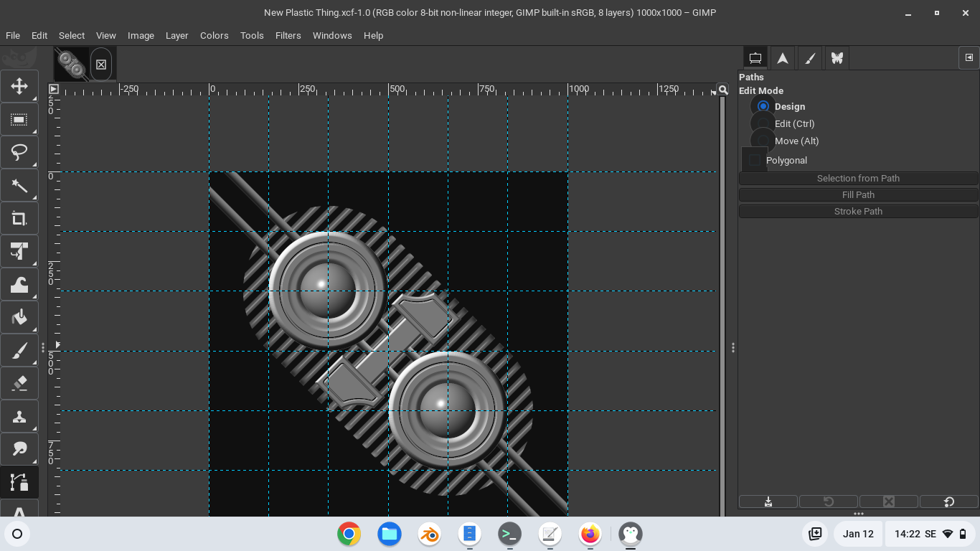The height and width of the screenshot is (551, 980).
Task: Choose the Free Select lasso tool
Action: [19, 153]
